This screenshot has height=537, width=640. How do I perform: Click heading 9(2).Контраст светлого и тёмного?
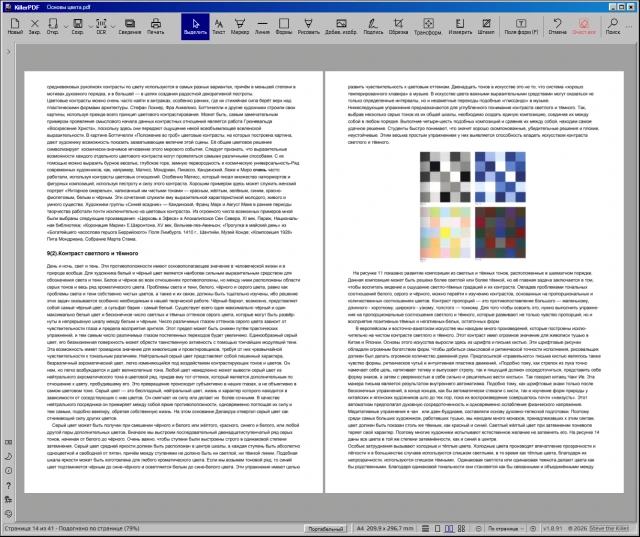(x=92, y=253)
